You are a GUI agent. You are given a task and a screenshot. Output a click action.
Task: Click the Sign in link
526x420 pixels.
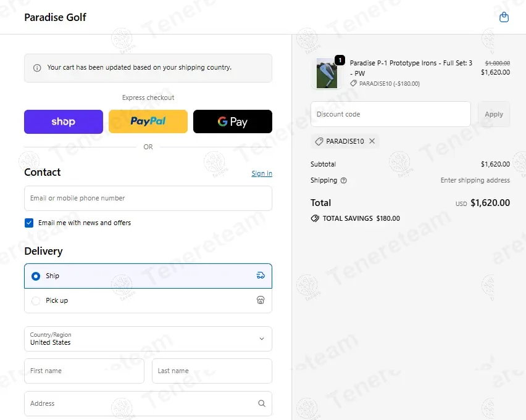click(262, 173)
